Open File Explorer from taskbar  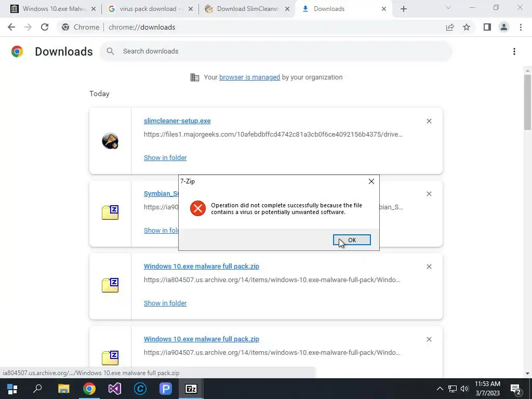point(63,389)
